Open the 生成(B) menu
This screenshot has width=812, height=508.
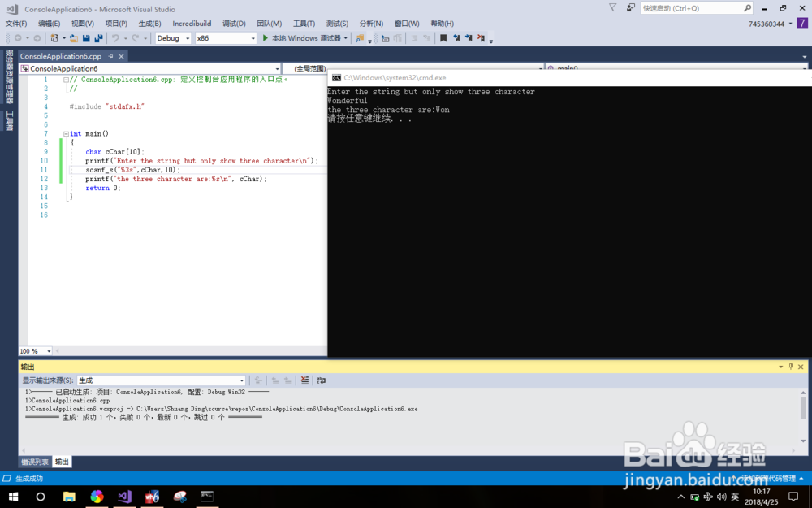click(149, 24)
